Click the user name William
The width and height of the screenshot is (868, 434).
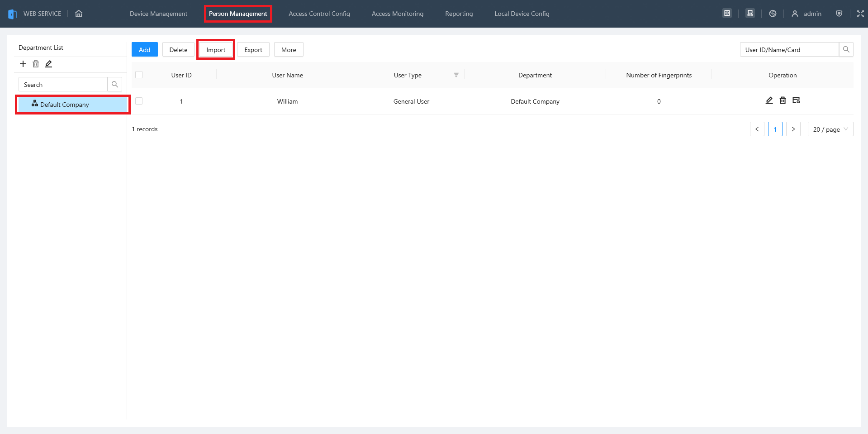click(x=288, y=101)
